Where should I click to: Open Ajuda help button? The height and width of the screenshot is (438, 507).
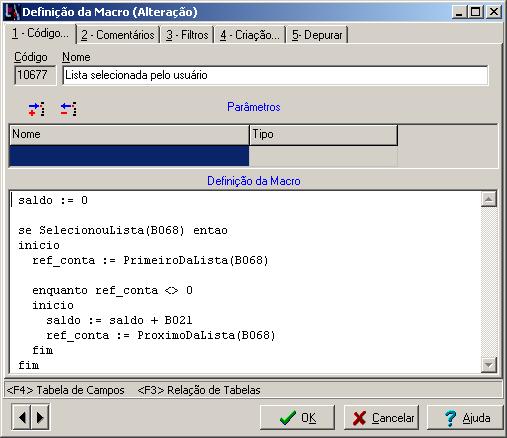point(465,418)
